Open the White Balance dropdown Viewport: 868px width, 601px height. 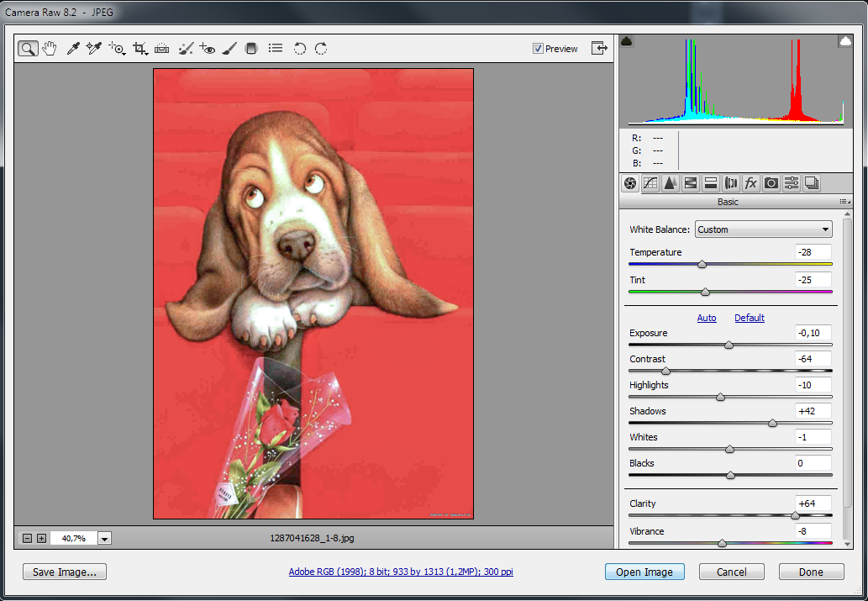[763, 229]
